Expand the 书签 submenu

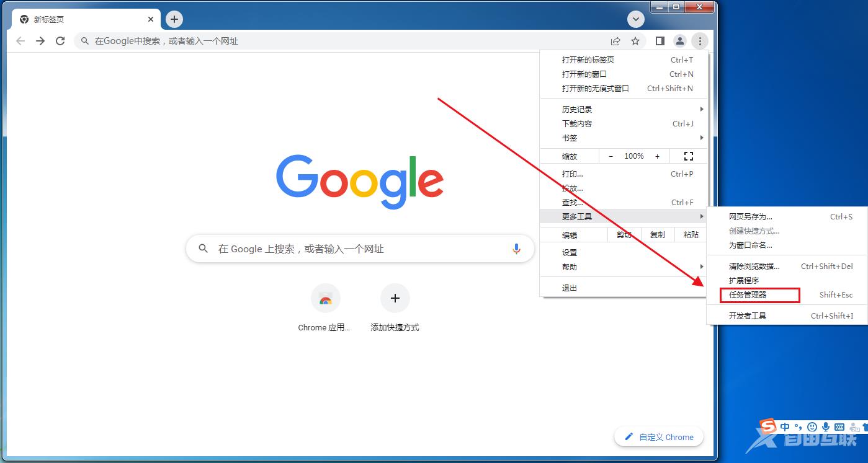pos(623,138)
